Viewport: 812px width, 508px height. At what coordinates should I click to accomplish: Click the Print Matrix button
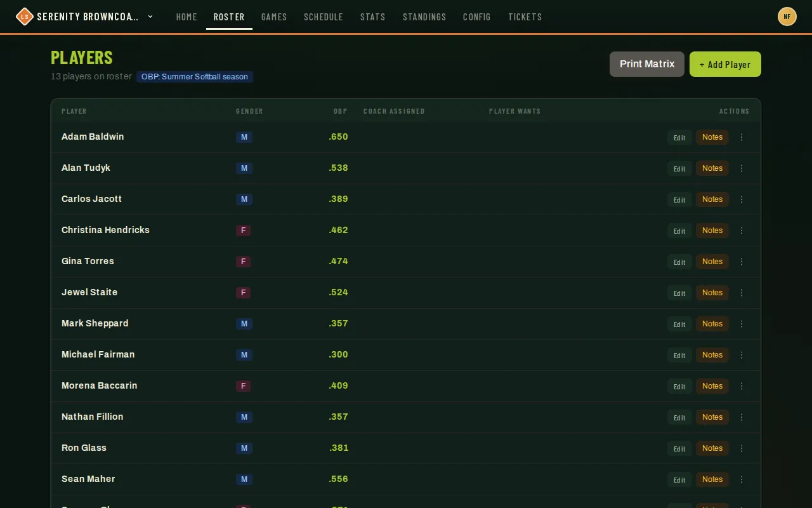pyautogui.click(x=647, y=64)
